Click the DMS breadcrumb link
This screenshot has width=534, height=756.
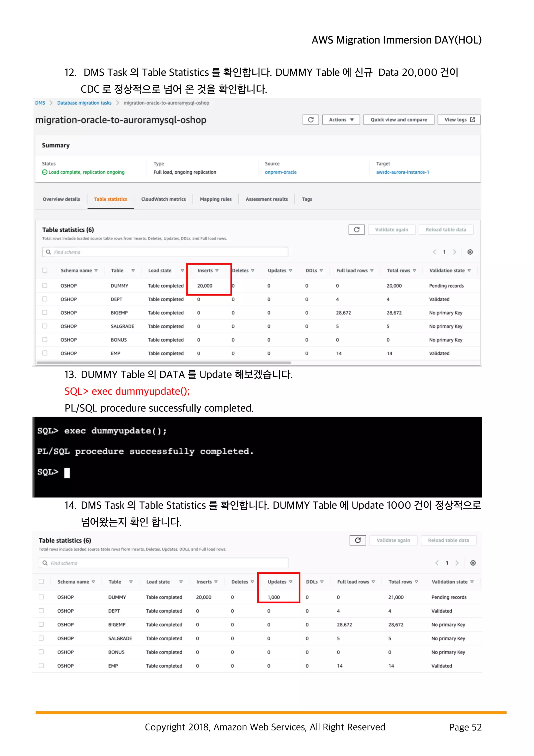point(40,103)
